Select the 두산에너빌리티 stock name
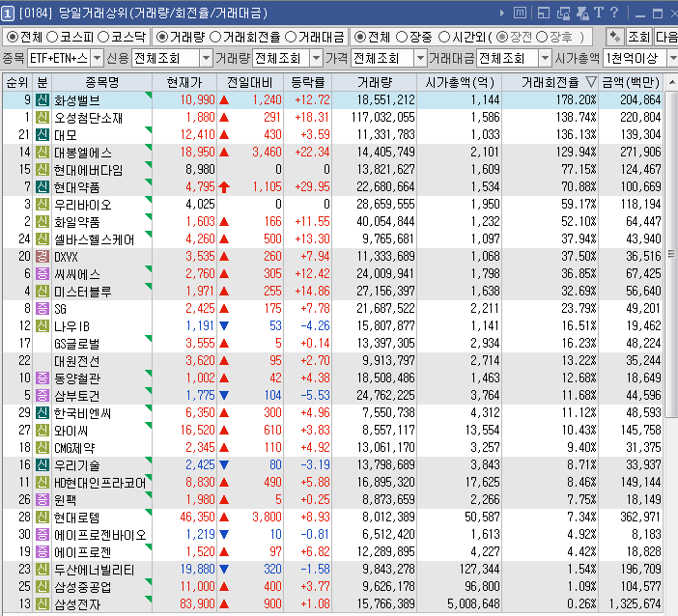 click(x=94, y=570)
